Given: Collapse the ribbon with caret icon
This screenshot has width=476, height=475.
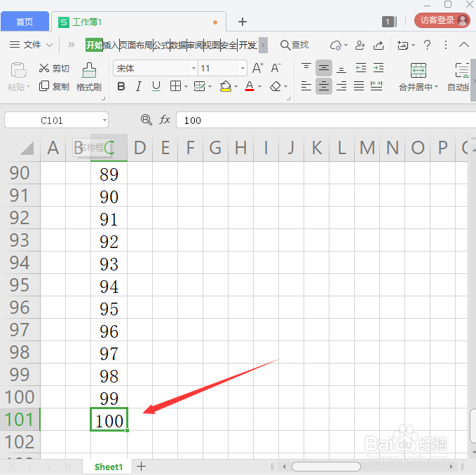Looking at the screenshot, I should [463, 46].
